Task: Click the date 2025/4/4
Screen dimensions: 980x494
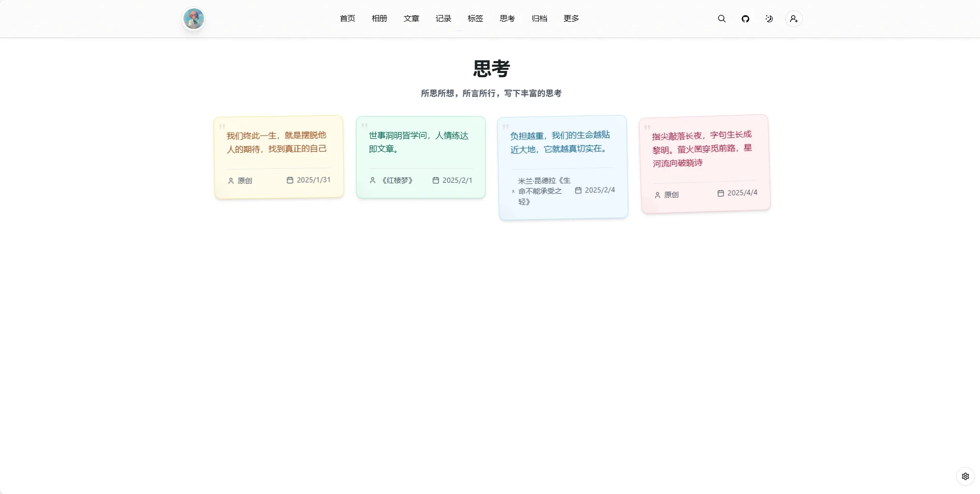Action: coord(742,193)
